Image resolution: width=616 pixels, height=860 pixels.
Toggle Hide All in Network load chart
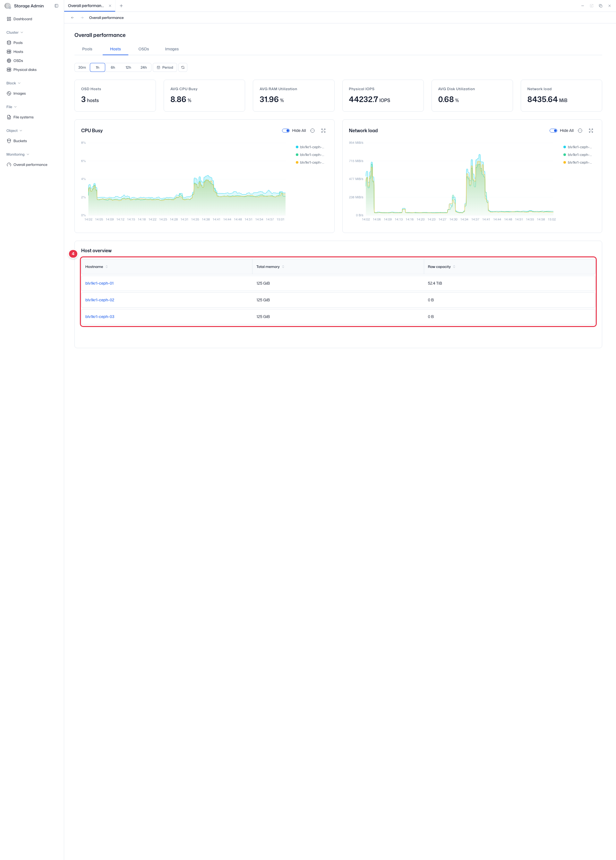coord(553,130)
